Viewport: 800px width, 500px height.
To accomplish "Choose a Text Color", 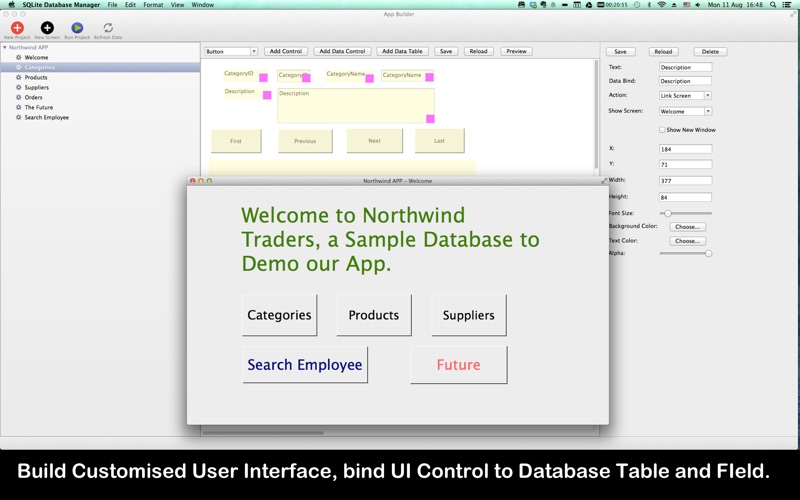I will [687, 241].
